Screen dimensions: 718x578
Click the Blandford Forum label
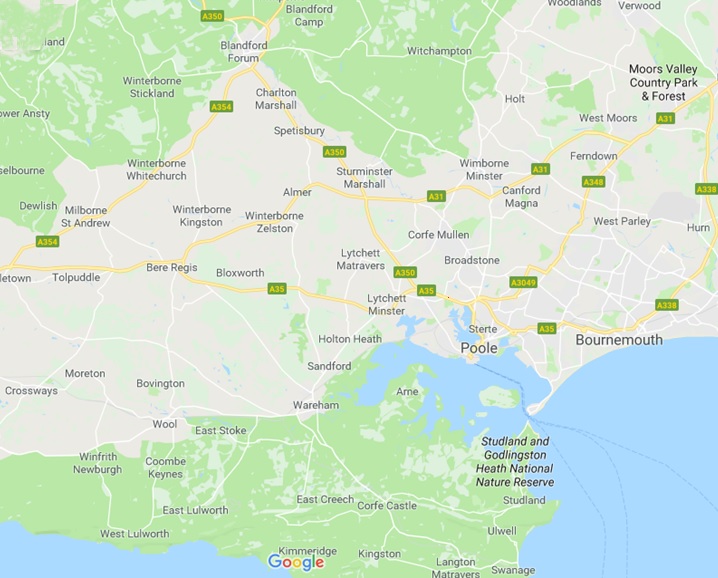click(244, 52)
